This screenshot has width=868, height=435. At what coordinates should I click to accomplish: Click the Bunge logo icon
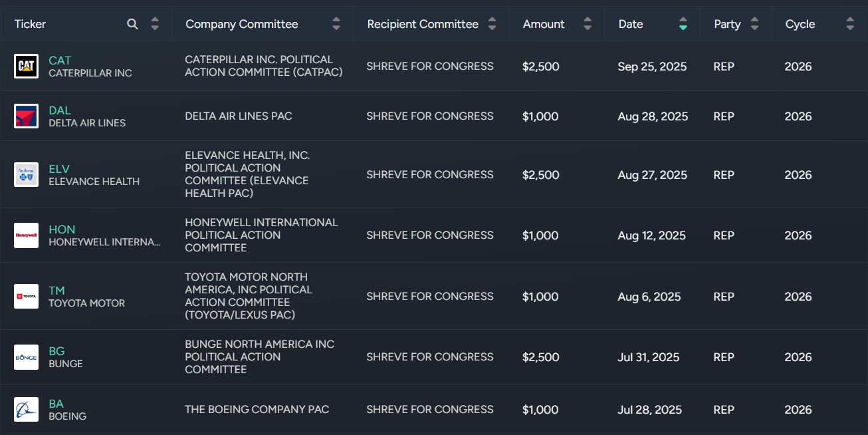coord(27,357)
